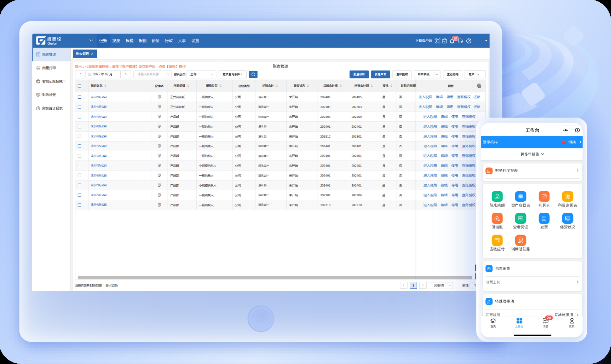Open 50条/页 page size dropdown

pos(441,285)
